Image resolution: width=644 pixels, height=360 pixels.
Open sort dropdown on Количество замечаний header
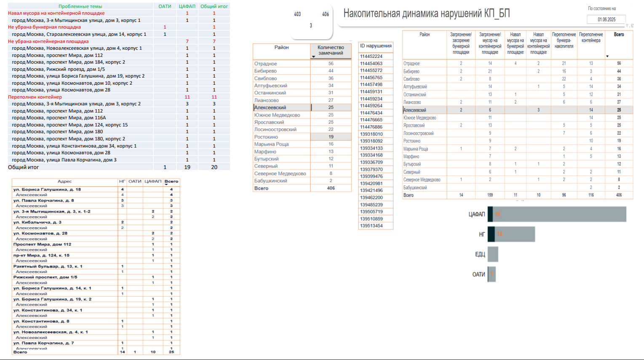313,56
